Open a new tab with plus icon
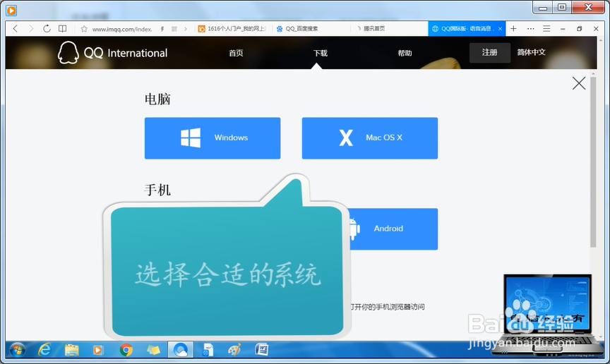The height and width of the screenshot is (364, 610). (513, 29)
